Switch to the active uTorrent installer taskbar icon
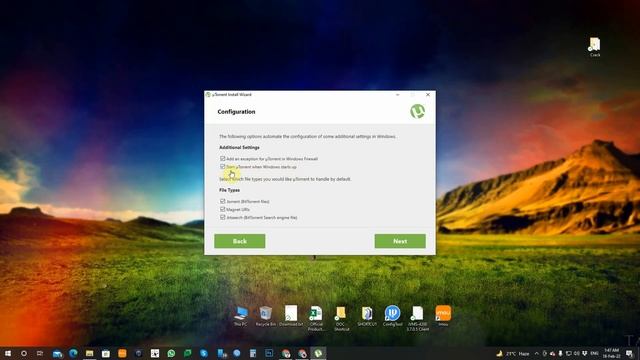640x360 pixels. pos(318,353)
